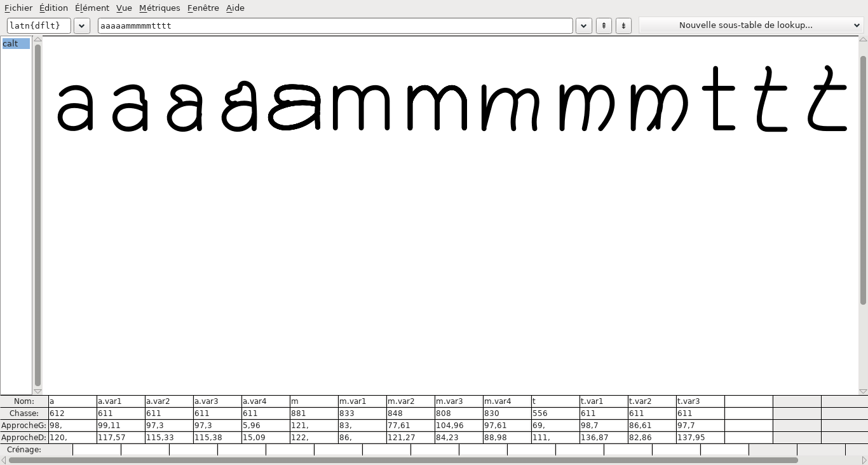Click the bottom horizontal scrollbar
Image resolution: width=868 pixels, height=465 pixels.
tap(403, 460)
